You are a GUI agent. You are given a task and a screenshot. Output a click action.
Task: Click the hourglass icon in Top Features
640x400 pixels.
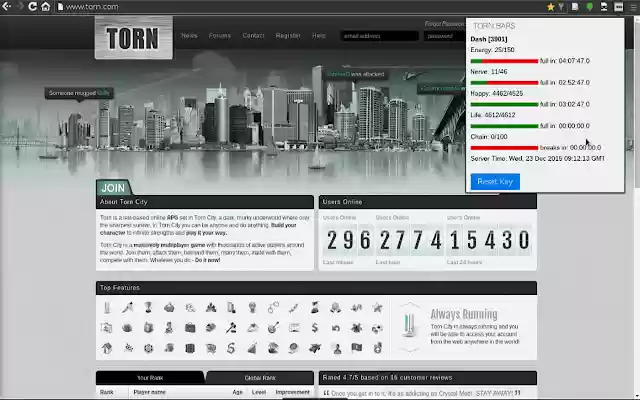(x=315, y=307)
